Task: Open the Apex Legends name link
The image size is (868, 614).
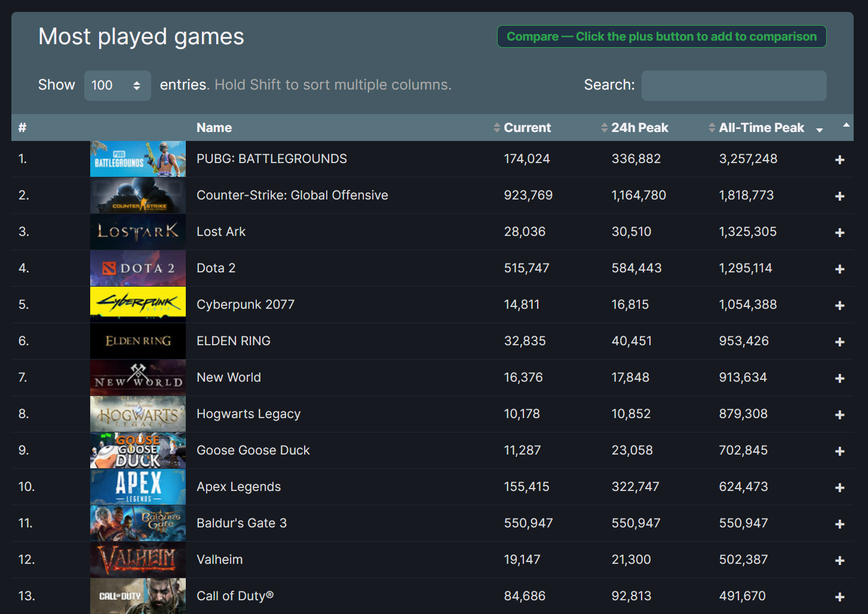Action: [x=238, y=487]
